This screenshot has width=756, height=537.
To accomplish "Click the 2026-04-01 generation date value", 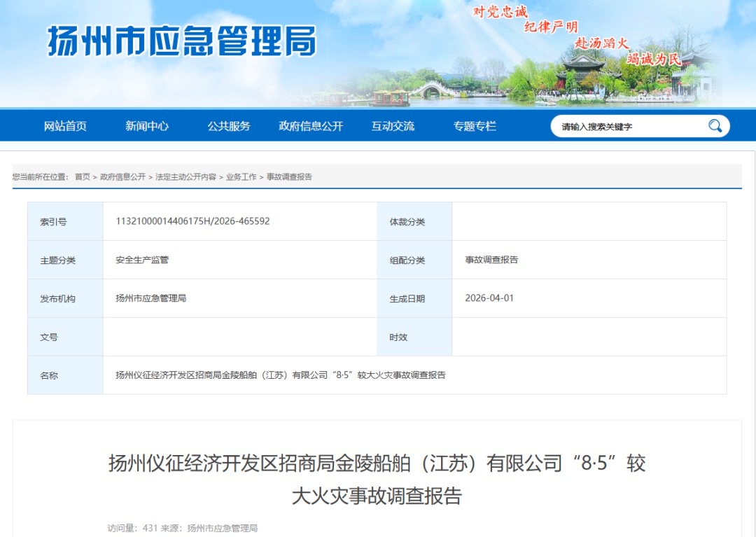I will 489,298.
